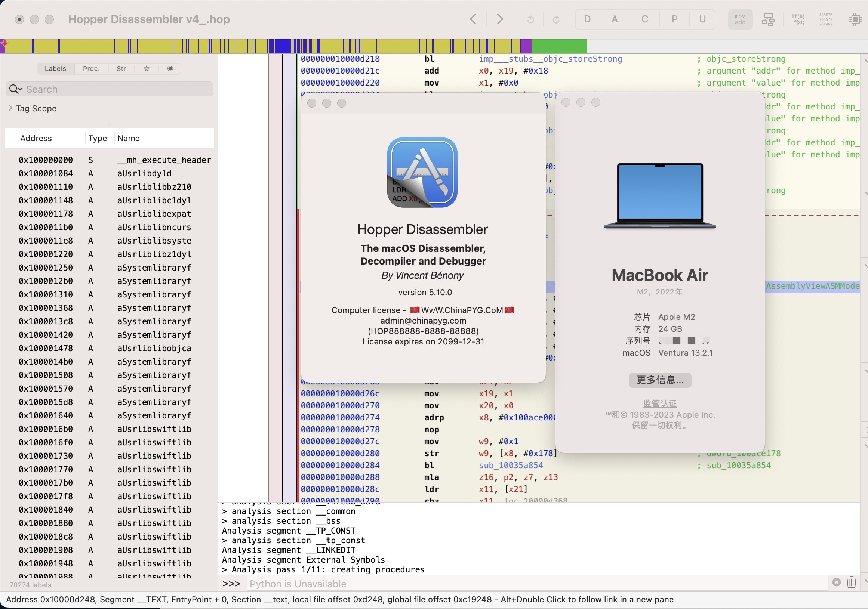Expand the Tag Scope section
868x609 pixels.
click(x=10, y=108)
